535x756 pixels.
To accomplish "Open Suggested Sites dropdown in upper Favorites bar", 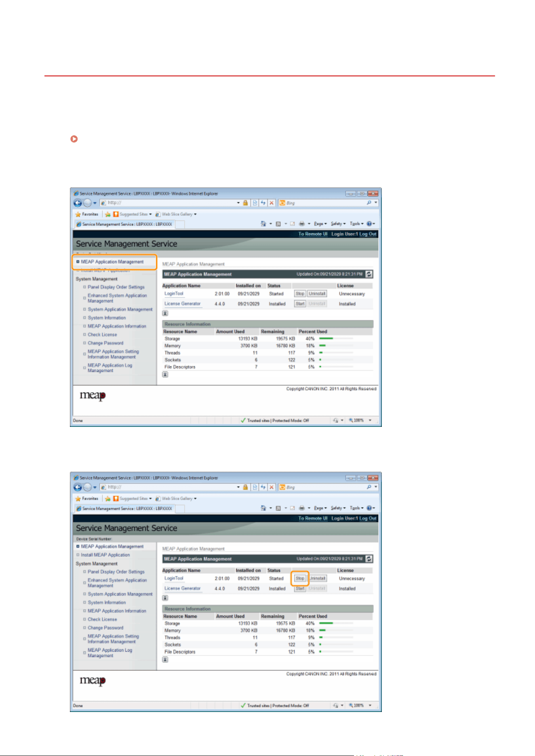I will pos(150,214).
